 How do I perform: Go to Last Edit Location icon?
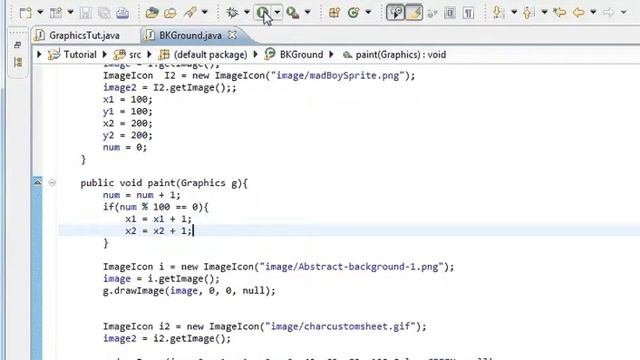tap(560, 12)
